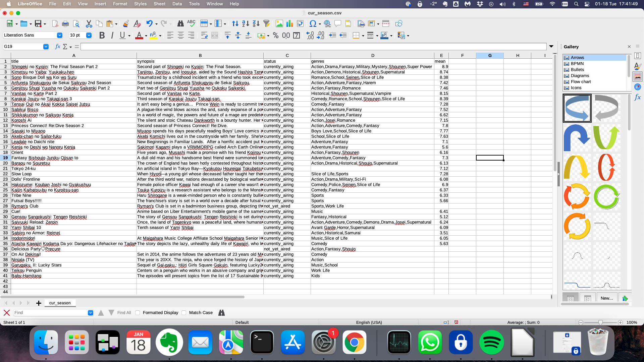This screenshot has height=362, width=644.
Task: Open the font name dropdown
Action: pyautogui.click(x=60, y=35)
